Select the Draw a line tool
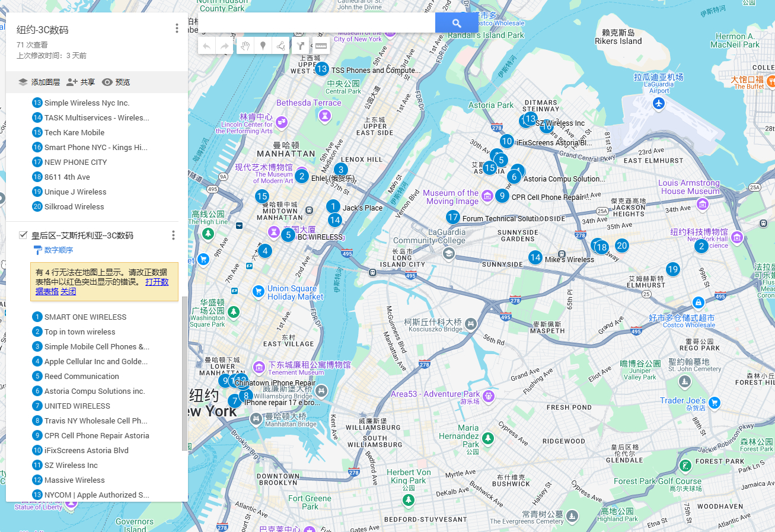 pos(281,46)
